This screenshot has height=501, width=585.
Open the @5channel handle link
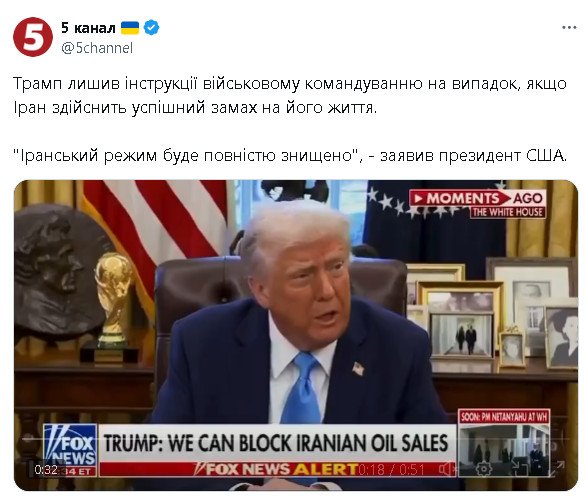(x=97, y=48)
